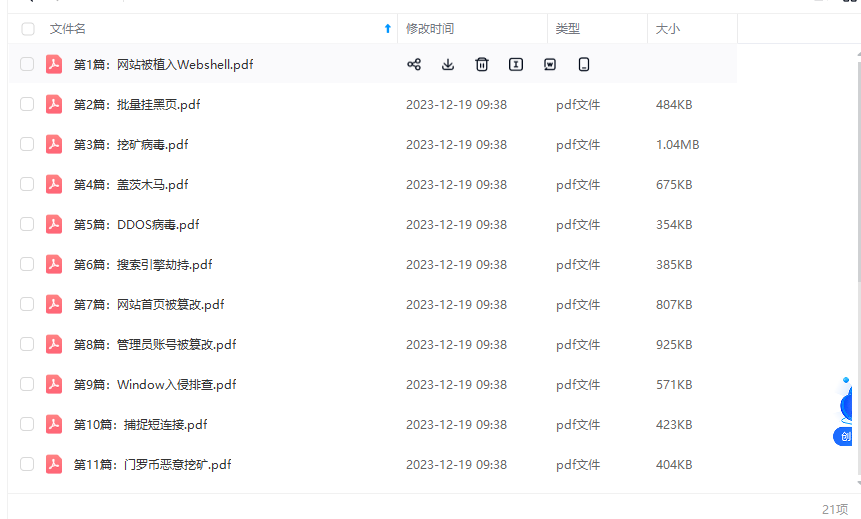Toggle the select-all checkbox in header

click(x=27, y=29)
